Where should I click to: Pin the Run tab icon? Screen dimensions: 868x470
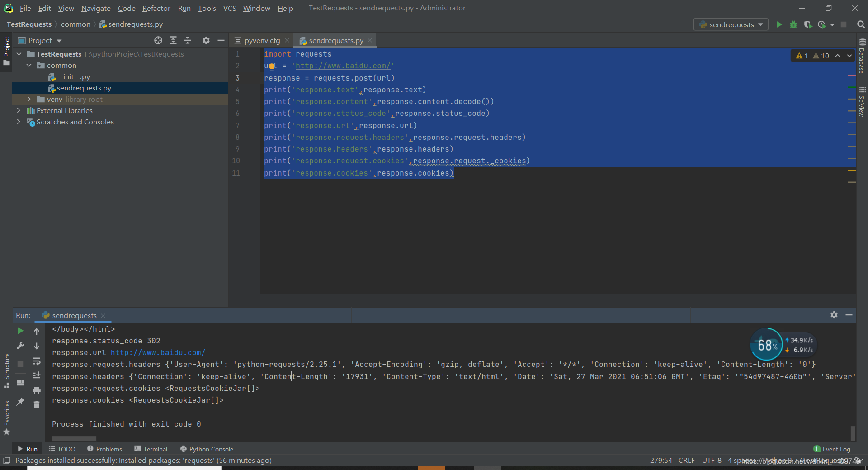click(20, 401)
